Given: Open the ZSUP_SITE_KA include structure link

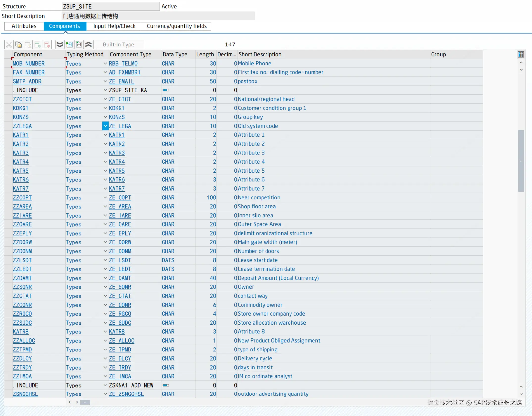Looking at the screenshot, I should 128,90.
